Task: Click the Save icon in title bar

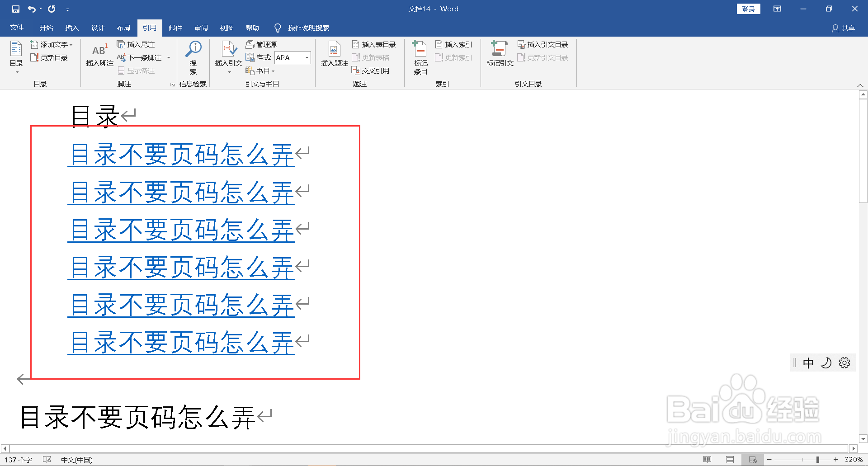Action: (16, 9)
